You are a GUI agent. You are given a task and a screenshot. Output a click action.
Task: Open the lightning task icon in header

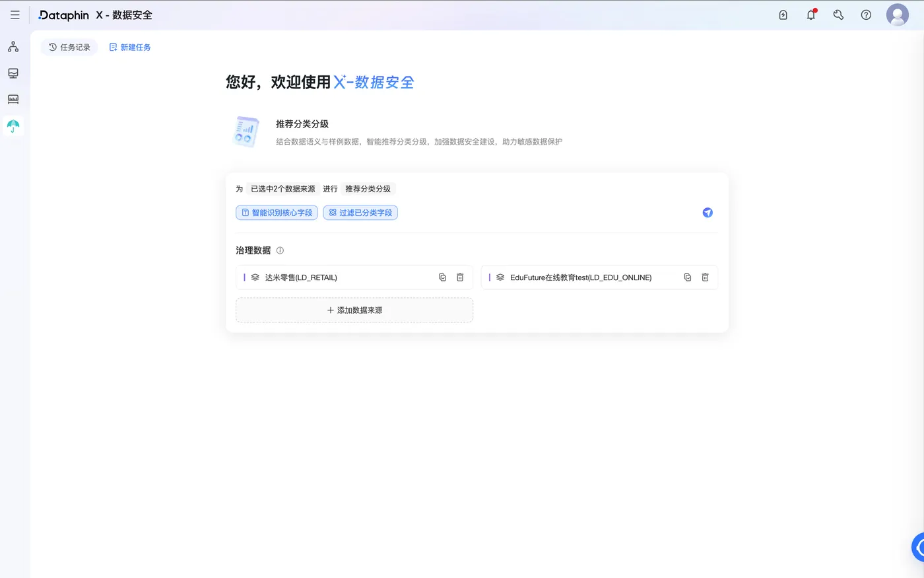click(783, 15)
